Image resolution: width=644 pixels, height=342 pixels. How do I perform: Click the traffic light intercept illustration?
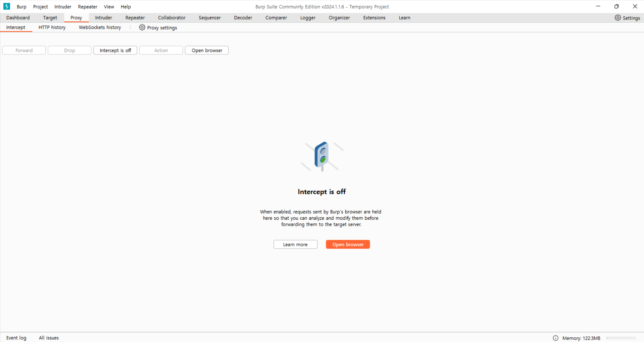point(322,157)
